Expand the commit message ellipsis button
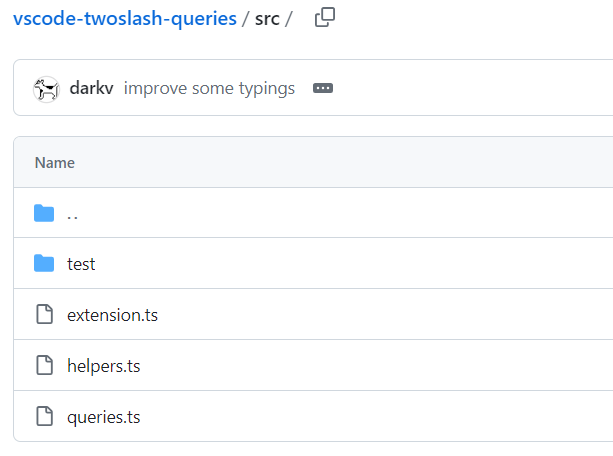613x456 pixels. pyautogui.click(x=323, y=88)
